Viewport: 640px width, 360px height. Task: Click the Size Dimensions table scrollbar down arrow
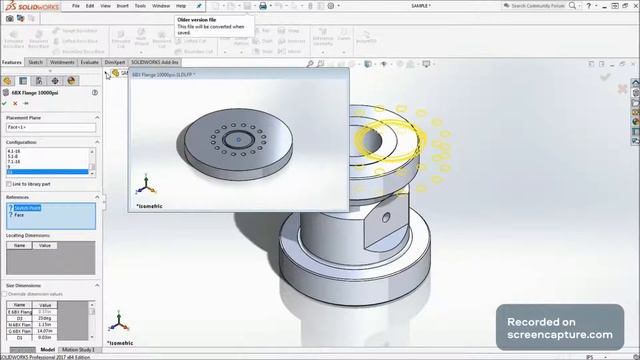tap(92, 337)
